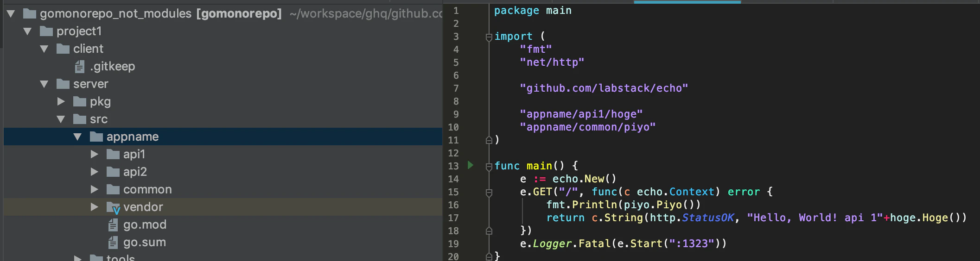Screen dimensions: 980x261
Task: Select the pkg folder label
Action: point(100,102)
